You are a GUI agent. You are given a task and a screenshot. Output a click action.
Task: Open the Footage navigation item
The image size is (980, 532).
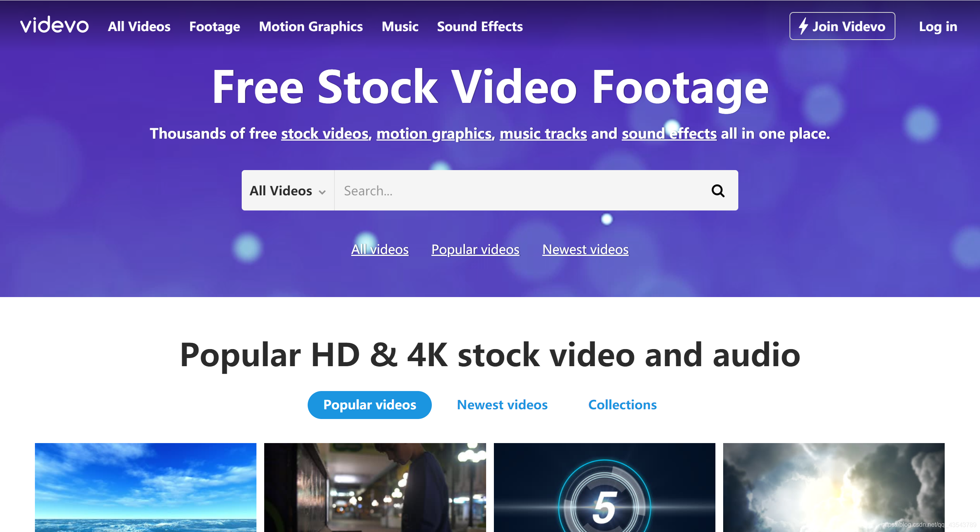coord(215,26)
